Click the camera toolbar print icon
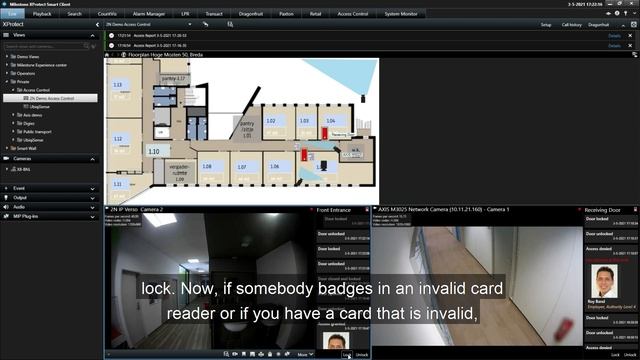Viewport: 640px width, 360px height. coord(261,354)
